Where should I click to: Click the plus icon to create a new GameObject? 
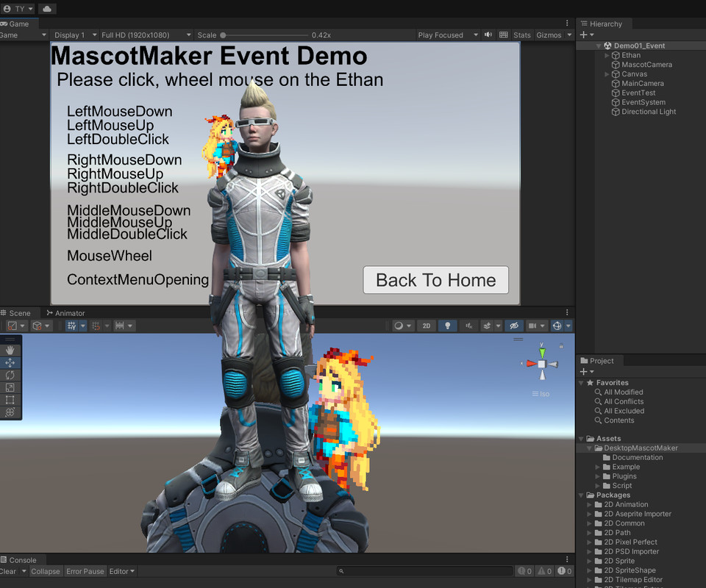click(582, 34)
